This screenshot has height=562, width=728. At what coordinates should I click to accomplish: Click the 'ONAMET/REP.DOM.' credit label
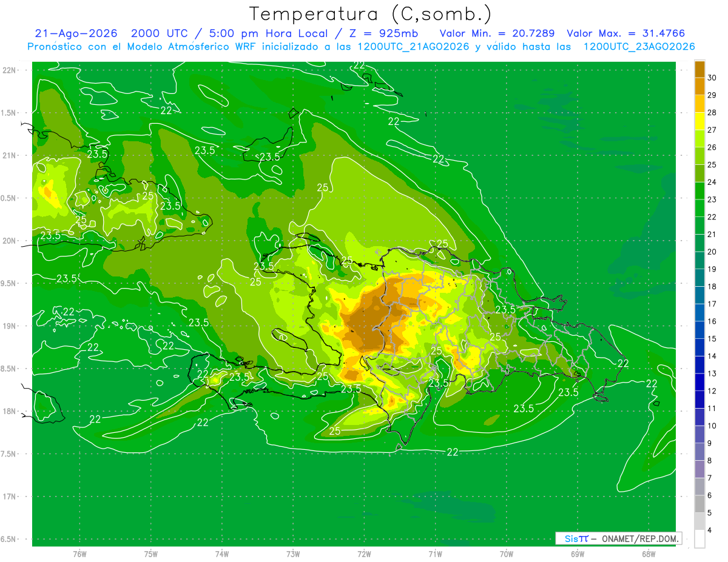click(x=641, y=538)
